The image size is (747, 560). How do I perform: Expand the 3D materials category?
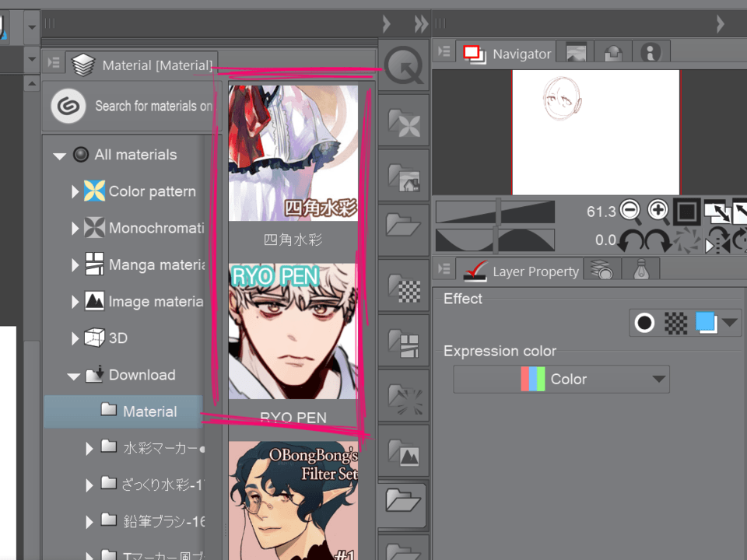pyautogui.click(x=73, y=338)
